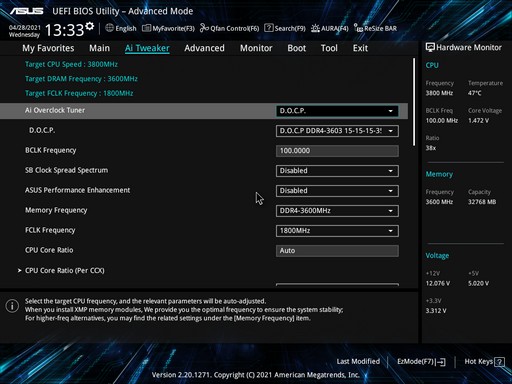The width and height of the screenshot is (512, 384).
Task: Launch Qfan Control(F6)
Action: 229,28
